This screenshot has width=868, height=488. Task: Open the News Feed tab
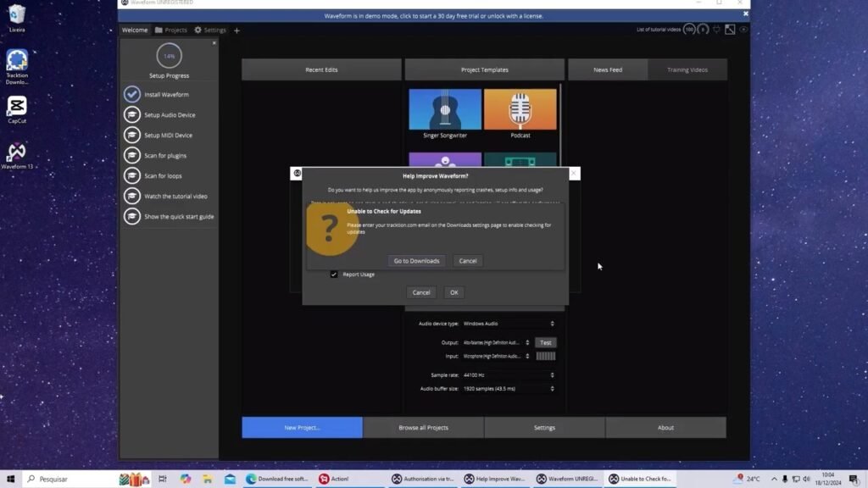click(x=608, y=69)
